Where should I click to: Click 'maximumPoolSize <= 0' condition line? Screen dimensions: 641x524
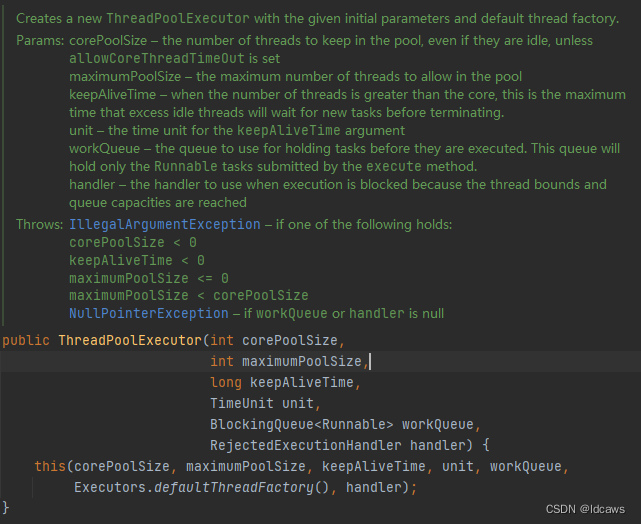coord(149,278)
